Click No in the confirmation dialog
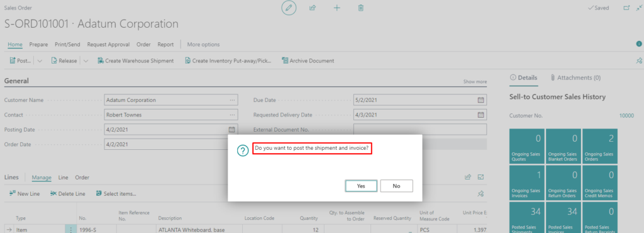644x233 pixels. click(x=396, y=186)
